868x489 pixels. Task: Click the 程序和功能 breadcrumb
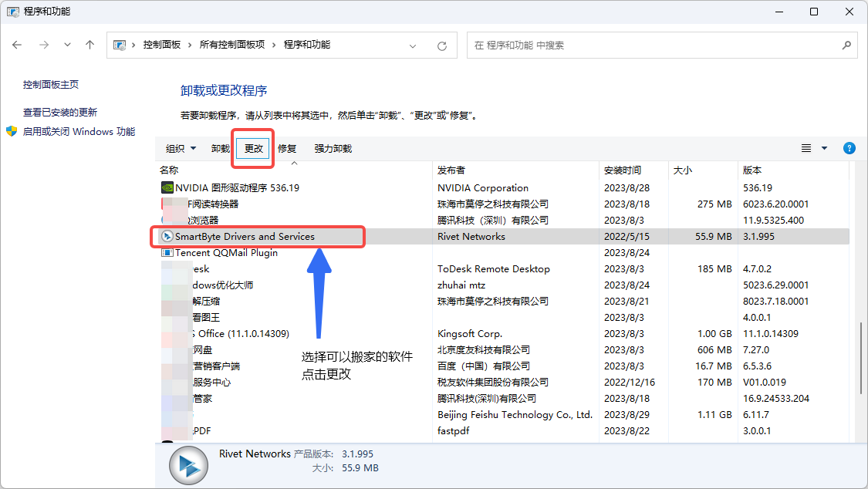(306, 45)
